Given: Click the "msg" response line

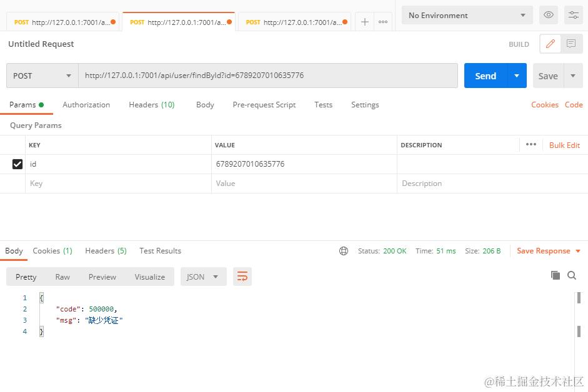Looking at the screenshot, I should coord(89,320).
